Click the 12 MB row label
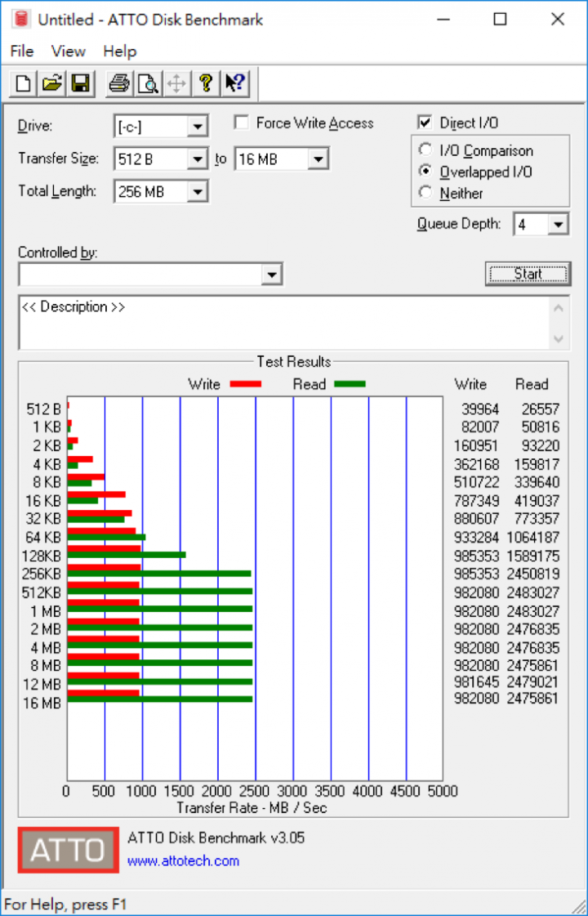The image size is (588, 916). (42, 684)
